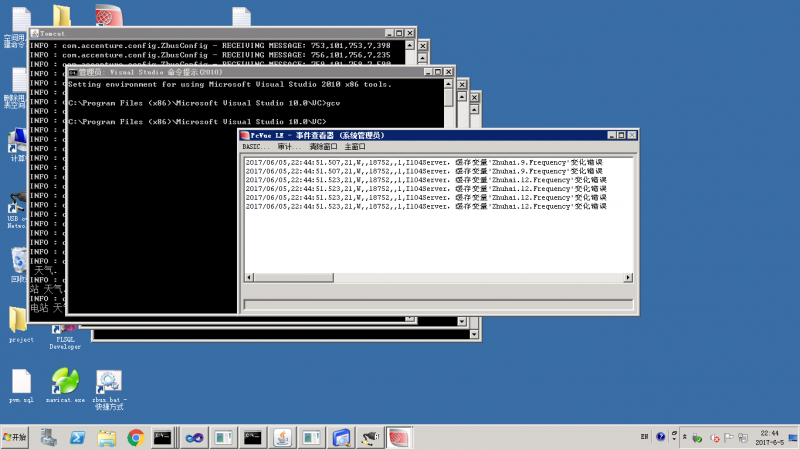Click the scroll-up arrow in Visual Studio command prompt
The height and width of the screenshot is (450, 800).
tap(448, 84)
